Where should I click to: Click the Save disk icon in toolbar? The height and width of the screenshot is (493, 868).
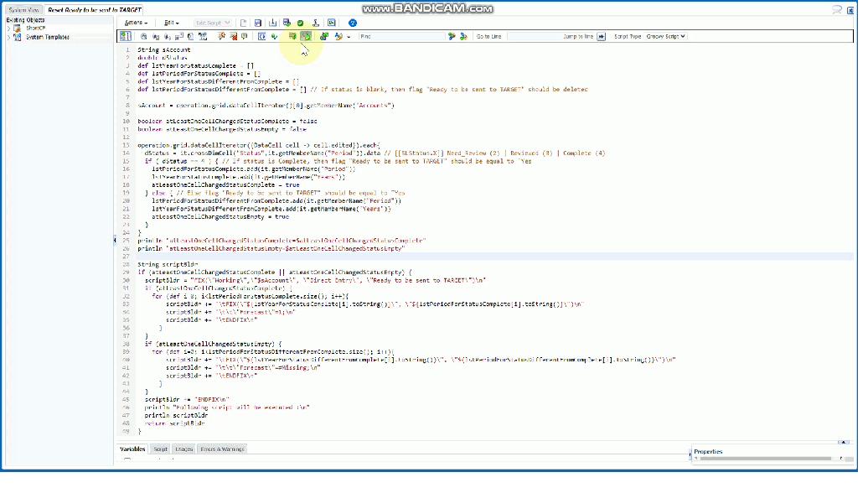(x=258, y=23)
